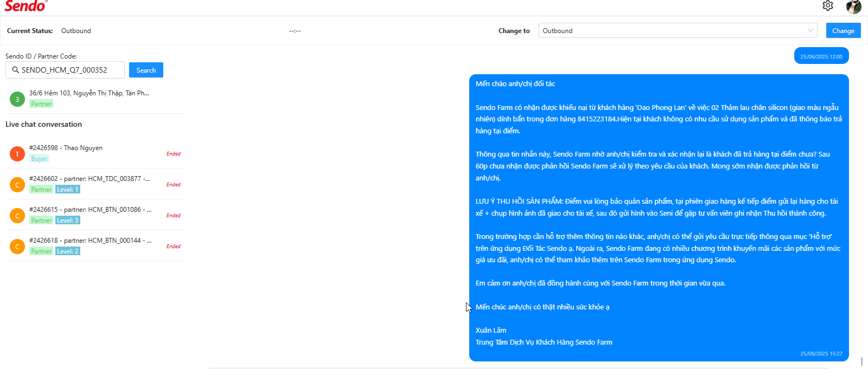This screenshot has height=369, width=868.
Task: Click the 'Level: 3' tag
Action: point(68,221)
